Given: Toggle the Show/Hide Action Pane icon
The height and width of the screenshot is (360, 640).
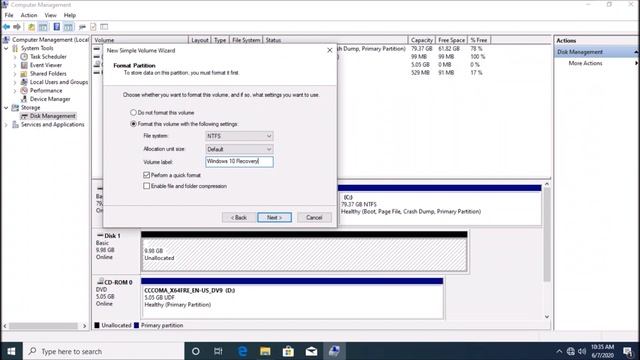Looking at the screenshot, I should coord(68,27).
